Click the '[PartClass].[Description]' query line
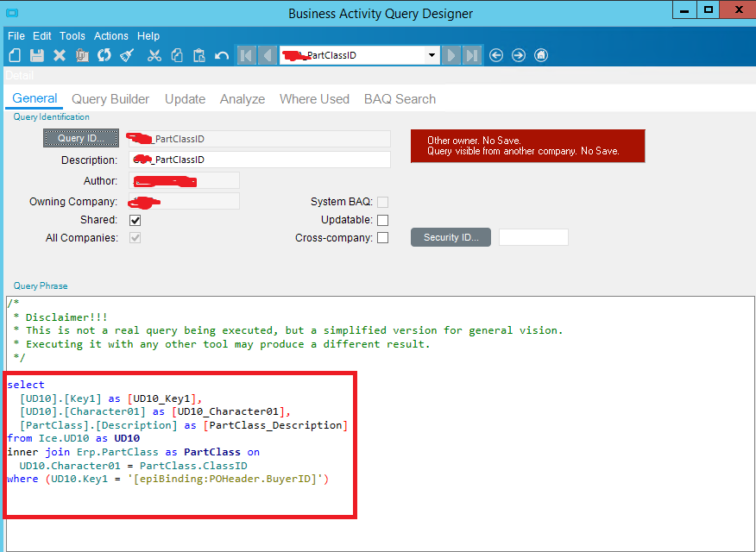Image resolution: width=756 pixels, height=552 pixels. (183, 425)
